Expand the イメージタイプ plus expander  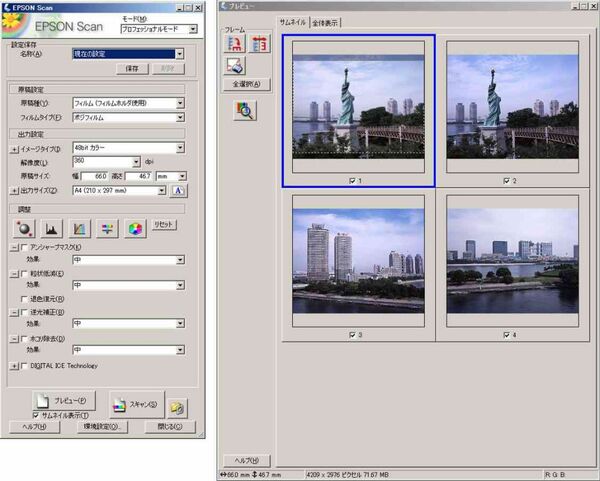click(x=15, y=148)
